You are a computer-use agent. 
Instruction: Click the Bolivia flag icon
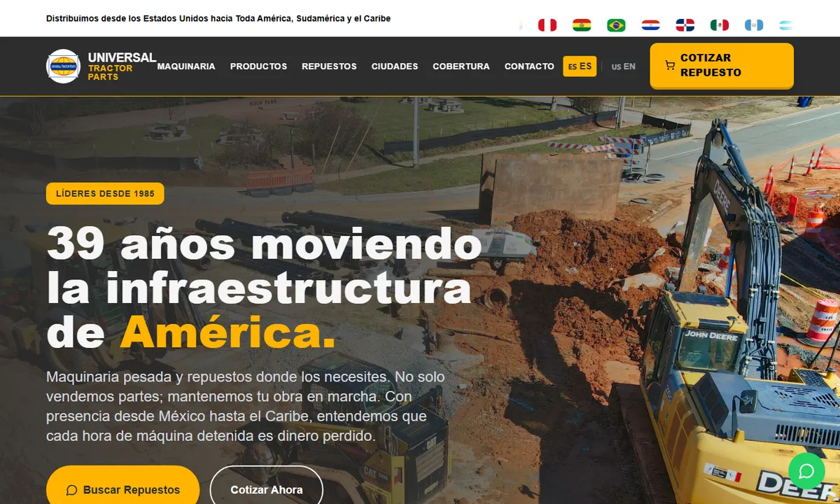pyautogui.click(x=582, y=25)
